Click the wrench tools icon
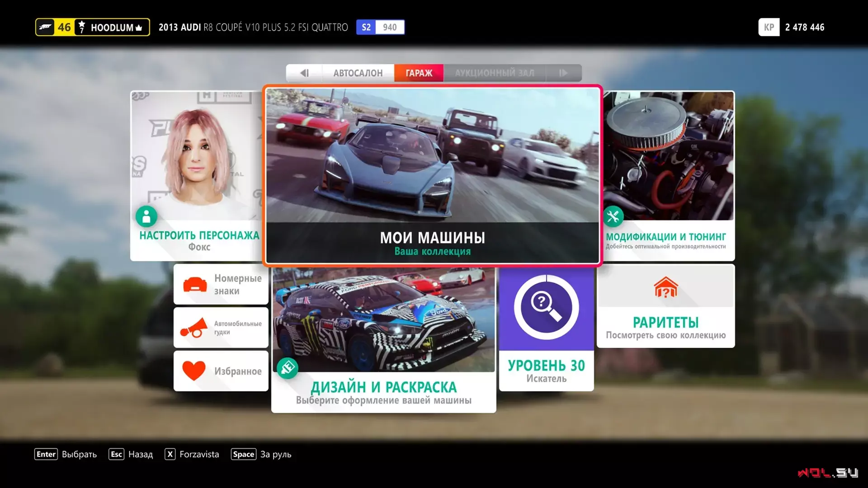The width and height of the screenshot is (868, 488). [613, 216]
